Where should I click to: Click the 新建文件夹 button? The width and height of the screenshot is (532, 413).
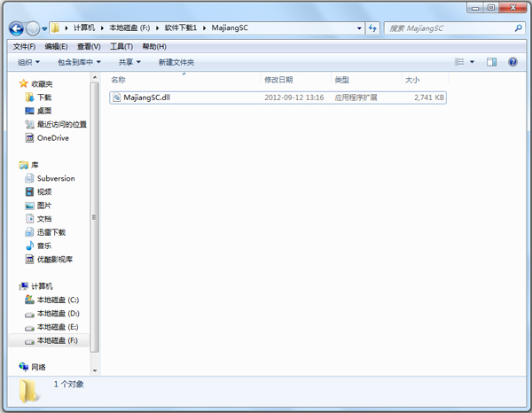point(176,62)
